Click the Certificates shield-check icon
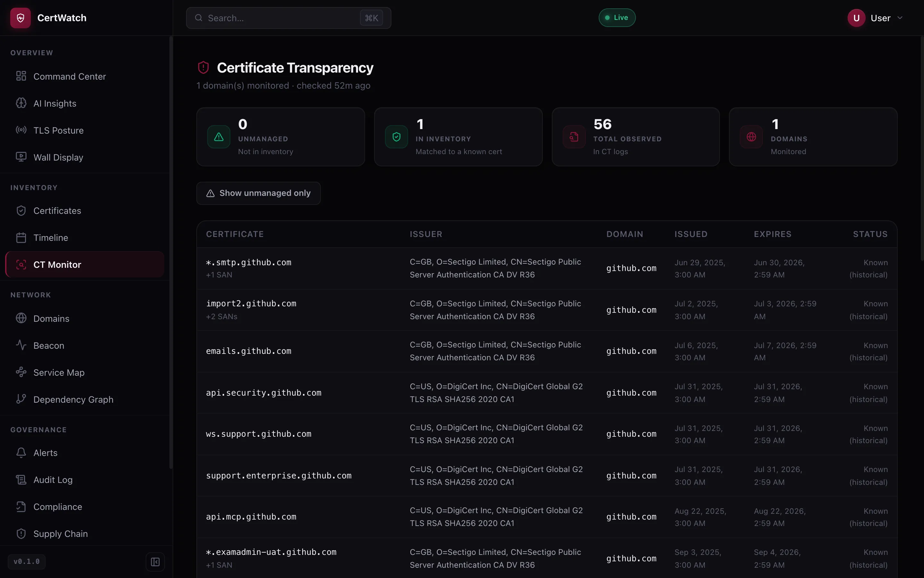 click(x=21, y=211)
